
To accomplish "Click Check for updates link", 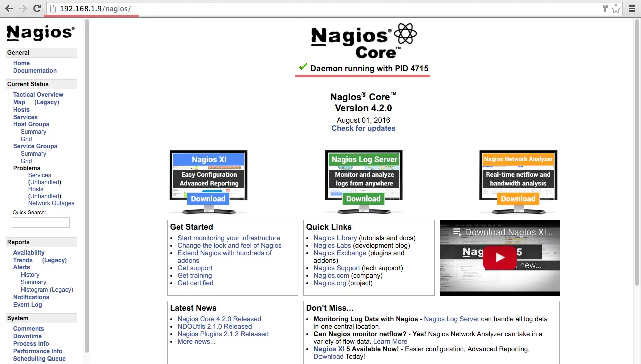I will [363, 128].
